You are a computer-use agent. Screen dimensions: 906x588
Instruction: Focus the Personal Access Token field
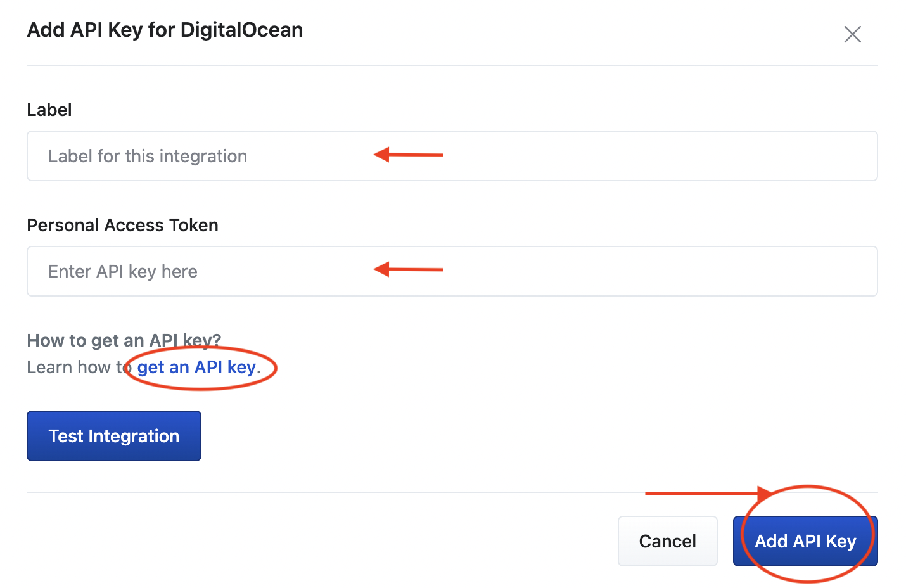coord(570,271)
